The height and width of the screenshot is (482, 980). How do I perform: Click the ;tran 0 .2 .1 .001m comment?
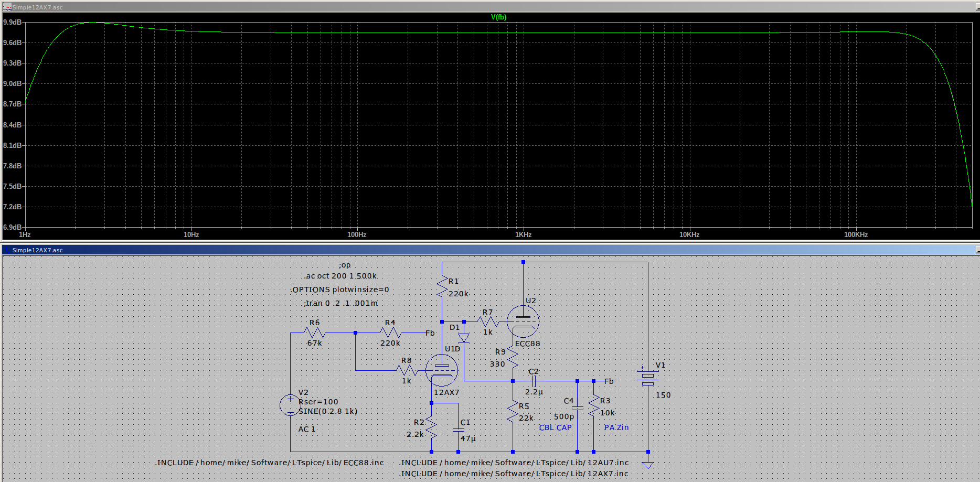(x=341, y=303)
